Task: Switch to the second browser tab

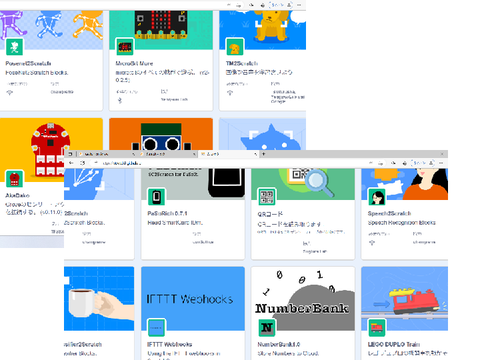Action: [167, 154]
